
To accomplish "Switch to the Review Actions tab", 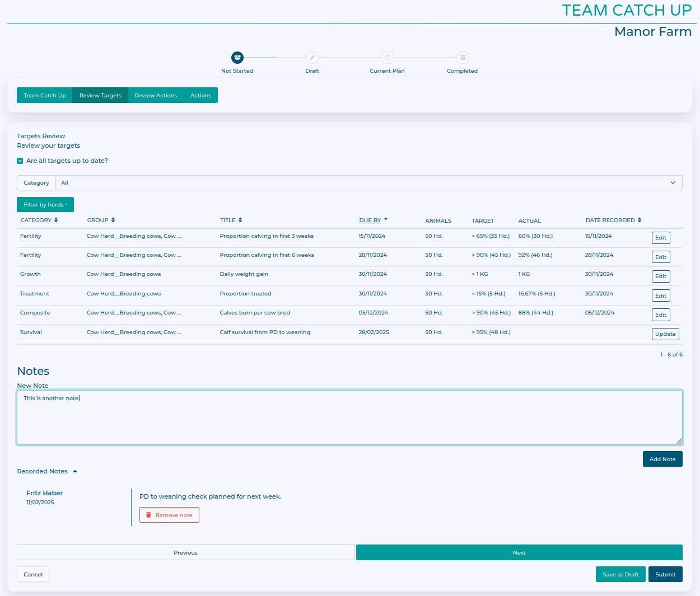I will click(x=156, y=96).
